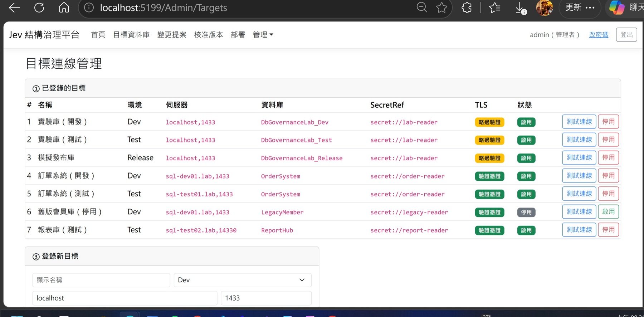644x317 pixels.
Task: Click the 改密碼 link
Action: pos(599,35)
